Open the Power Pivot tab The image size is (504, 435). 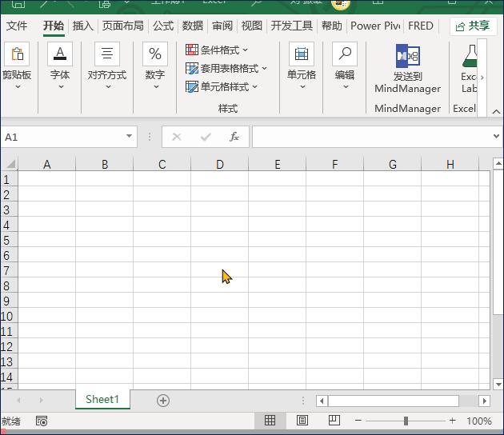[x=375, y=26]
